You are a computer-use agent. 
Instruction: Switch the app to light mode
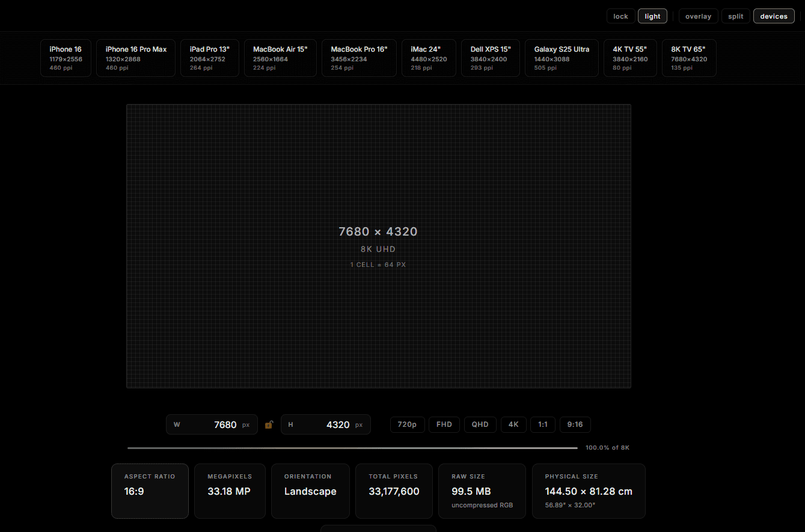coord(652,16)
